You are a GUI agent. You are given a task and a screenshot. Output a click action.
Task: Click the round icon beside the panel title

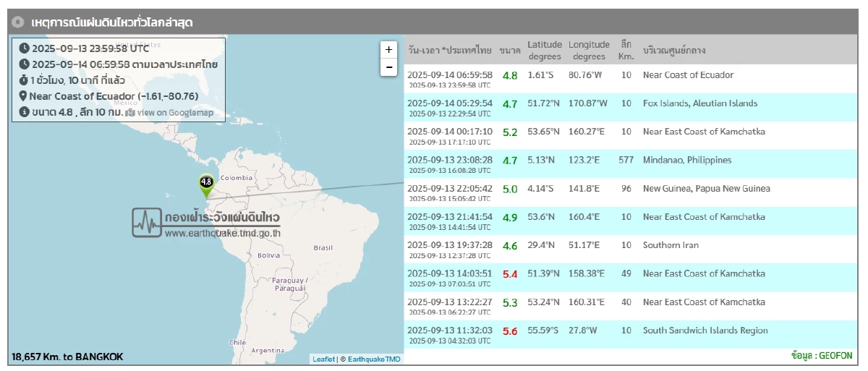point(20,22)
